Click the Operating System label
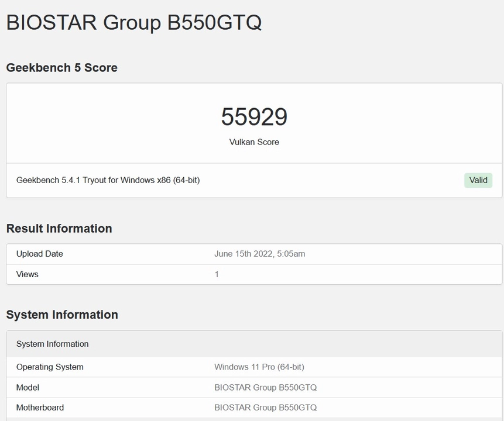Screen dimensions: 504x421 50,367
